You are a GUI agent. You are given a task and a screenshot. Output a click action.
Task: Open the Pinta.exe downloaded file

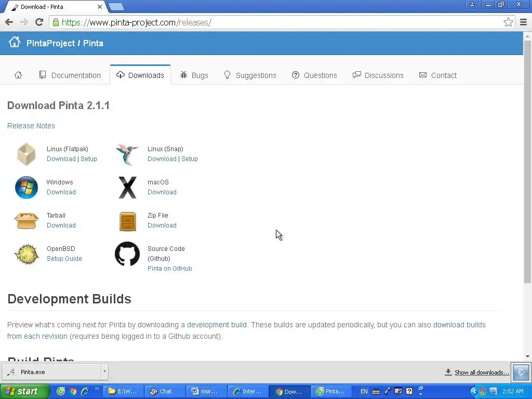click(51, 372)
